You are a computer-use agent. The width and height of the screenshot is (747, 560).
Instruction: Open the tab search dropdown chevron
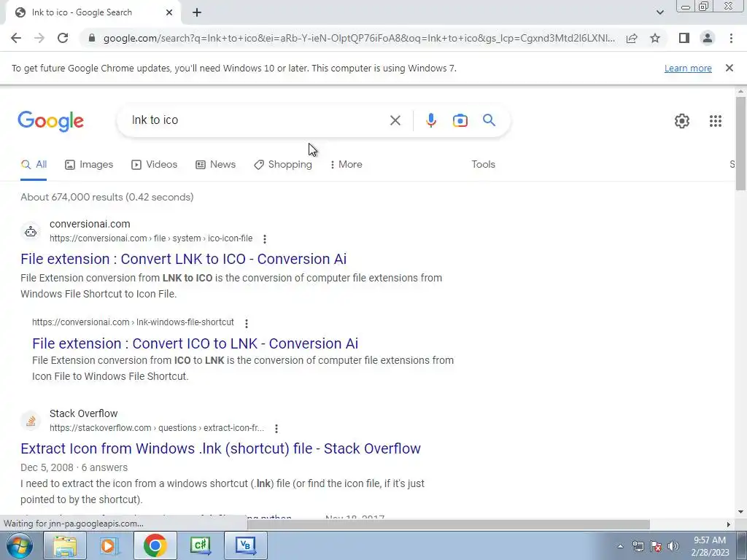[x=659, y=12]
